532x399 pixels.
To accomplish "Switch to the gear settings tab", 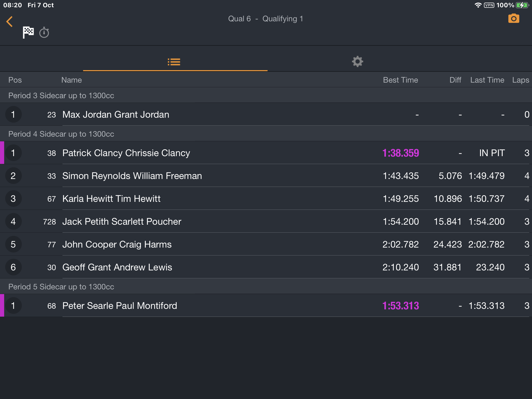I will pyautogui.click(x=357, y=62).
